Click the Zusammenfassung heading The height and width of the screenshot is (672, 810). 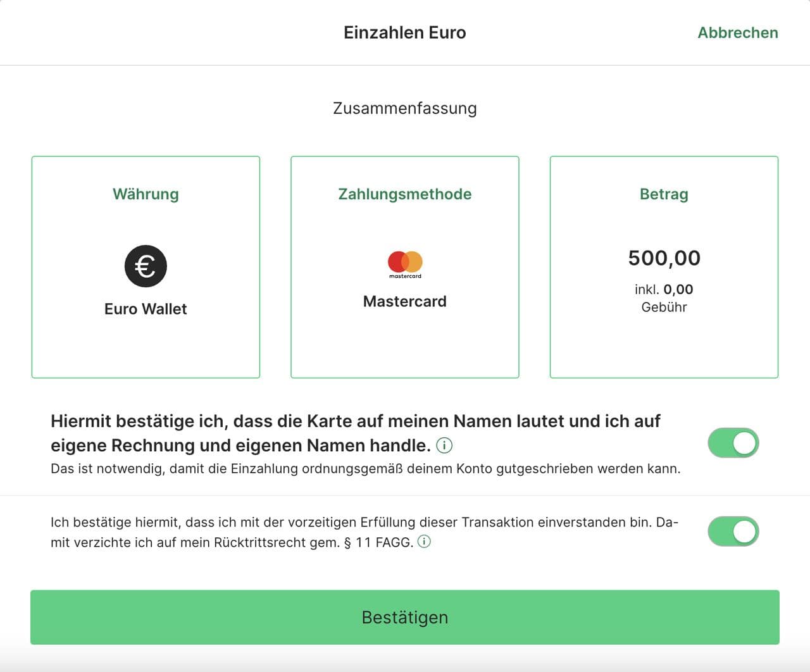click(x=405, y=108)
